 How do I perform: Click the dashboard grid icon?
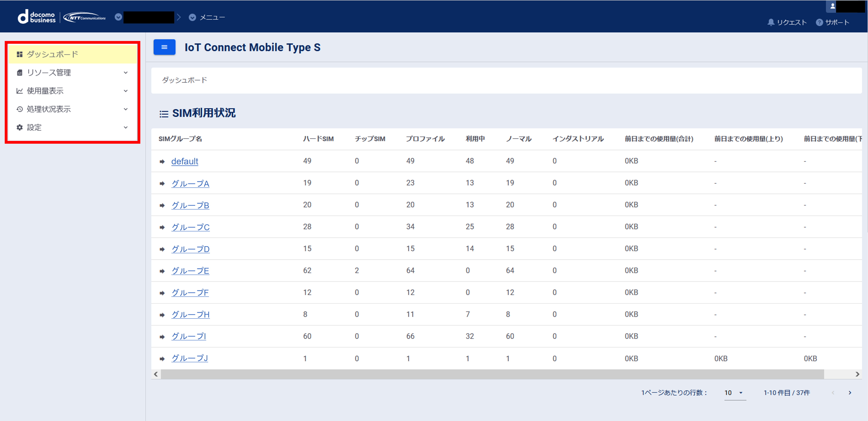tap(20, 54)
